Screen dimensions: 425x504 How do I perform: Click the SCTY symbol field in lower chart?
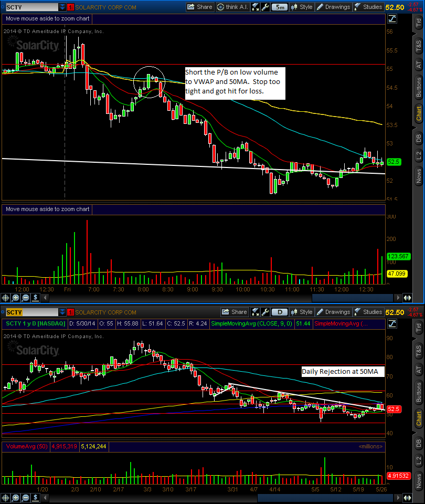click(x=31, y=312)
